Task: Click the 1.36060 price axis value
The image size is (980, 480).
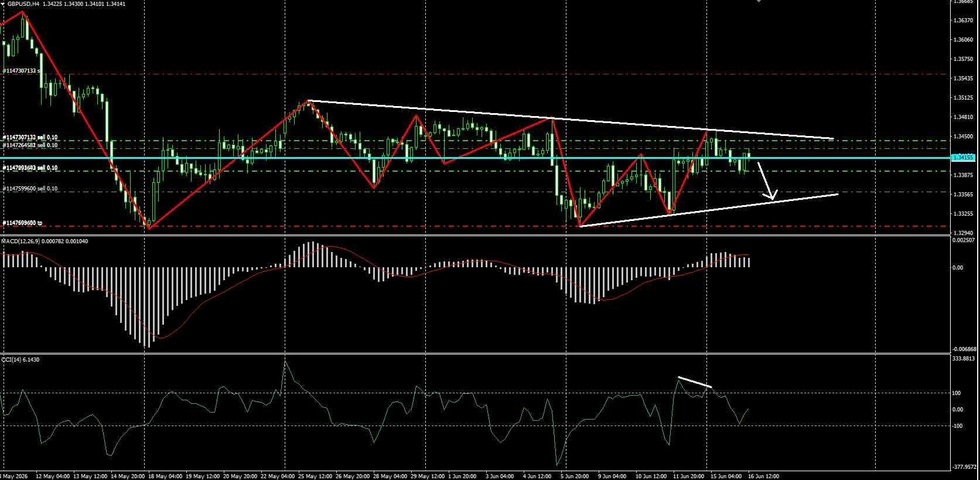Action: pos(964,40)
